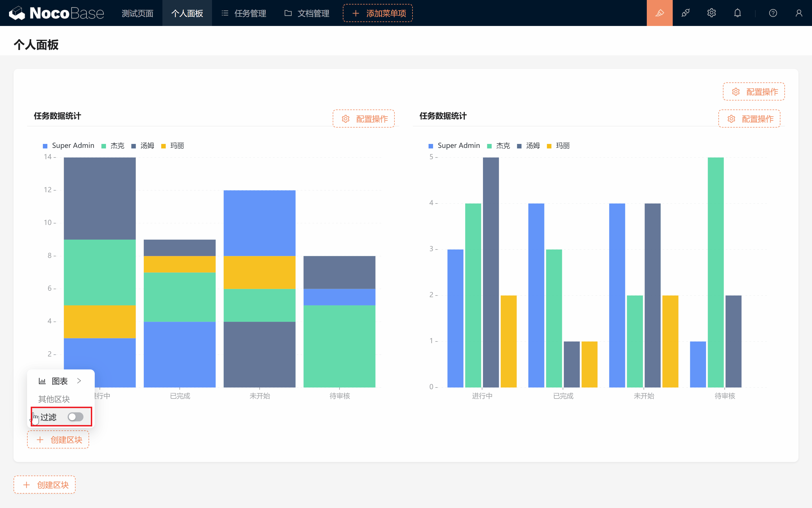Open the help question mark icon
Screen dimensions: 812x508
(x=773, y=13)
